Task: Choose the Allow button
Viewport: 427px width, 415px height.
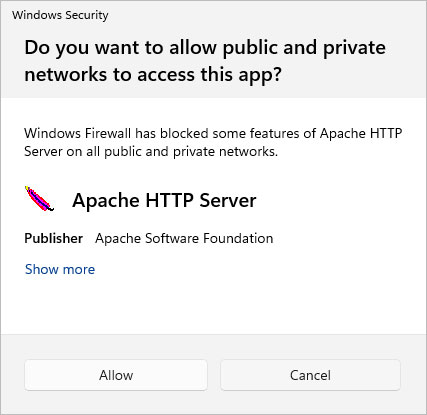Action: [116, 375]
